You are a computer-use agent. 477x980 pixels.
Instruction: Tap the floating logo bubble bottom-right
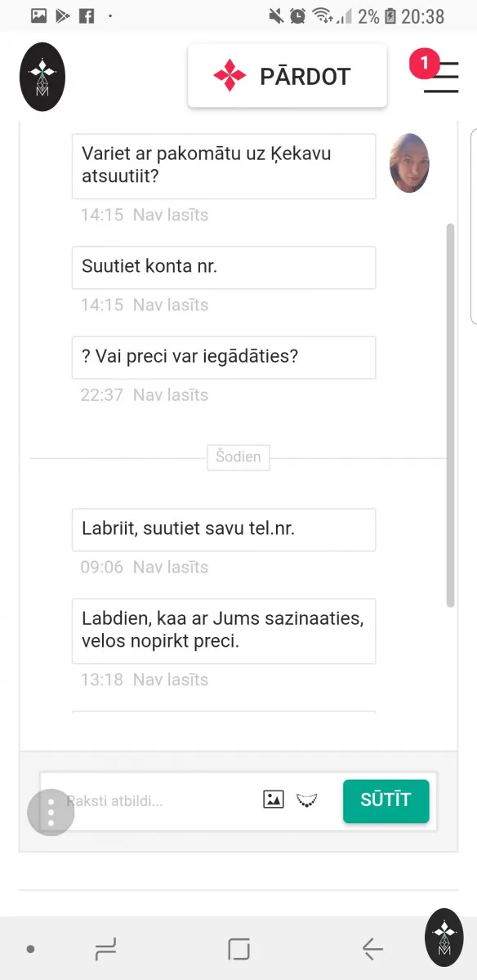[444, 938]
